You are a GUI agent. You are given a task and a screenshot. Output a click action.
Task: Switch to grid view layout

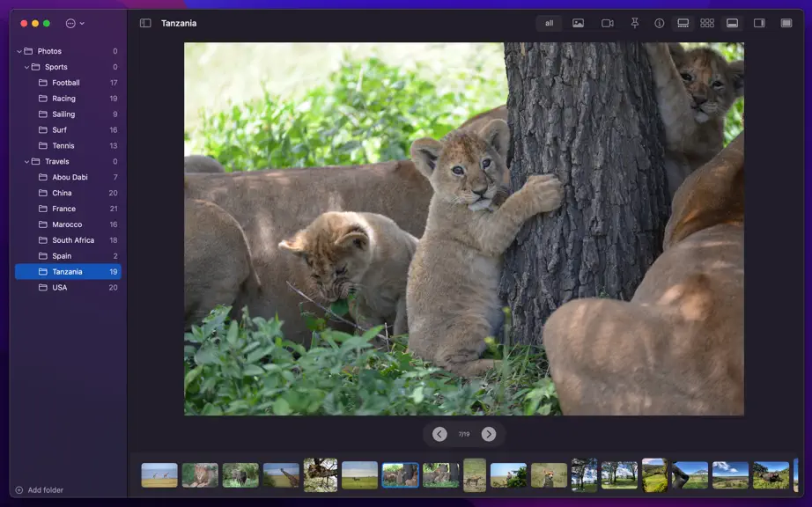coord(707,23)
